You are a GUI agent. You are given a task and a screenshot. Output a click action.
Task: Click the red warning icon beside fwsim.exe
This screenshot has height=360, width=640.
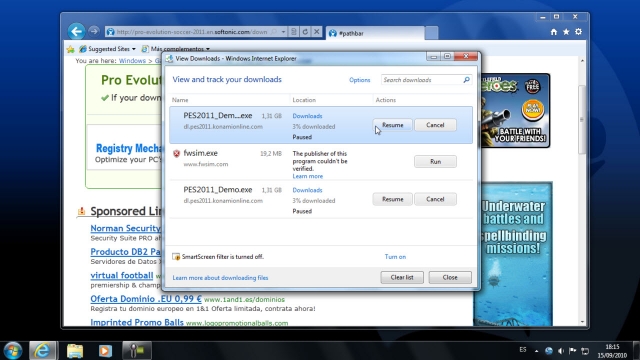tap(176, 153)
